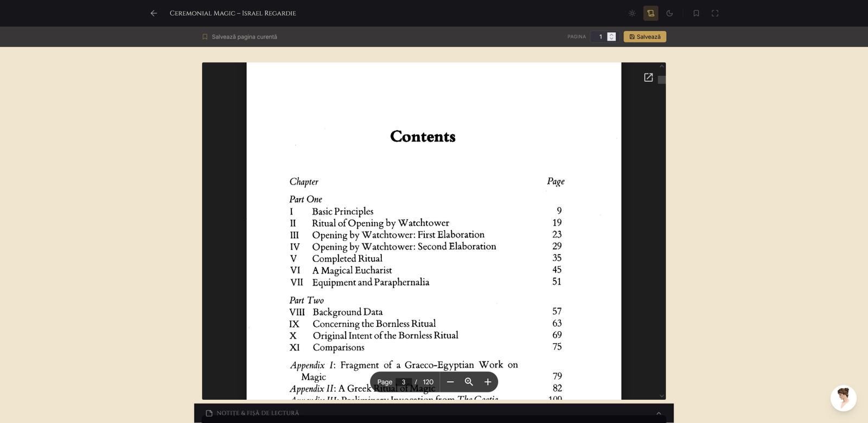
Task: Click the PDF vertical scrollbar thumb
Action: (x=662, y=80)
